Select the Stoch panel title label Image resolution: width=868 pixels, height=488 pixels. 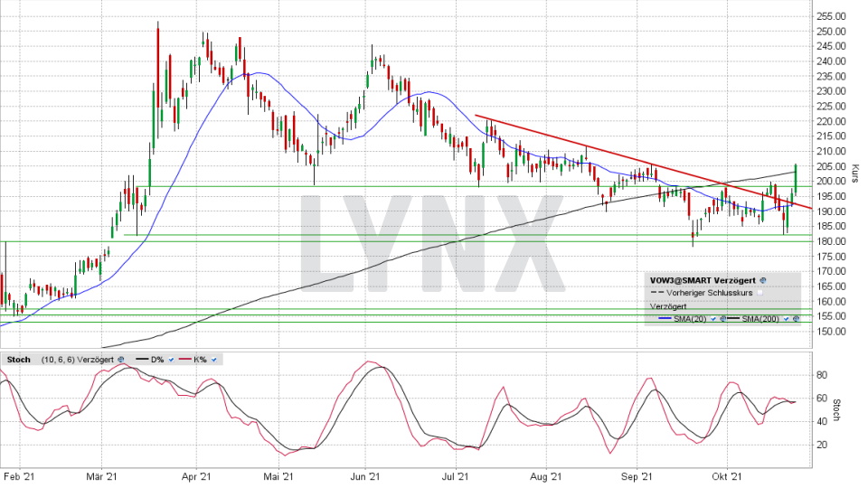pos(18,359)
